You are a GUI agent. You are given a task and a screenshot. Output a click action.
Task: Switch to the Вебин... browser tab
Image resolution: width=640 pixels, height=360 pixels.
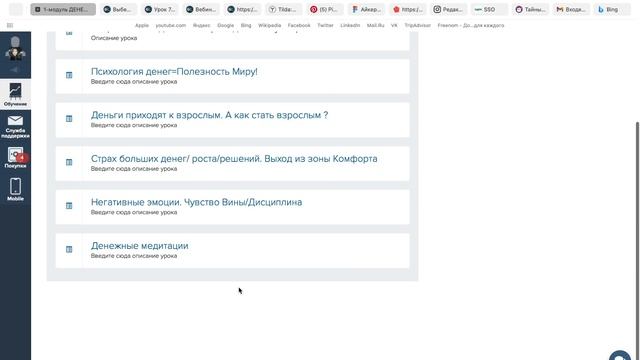[201, 9]
